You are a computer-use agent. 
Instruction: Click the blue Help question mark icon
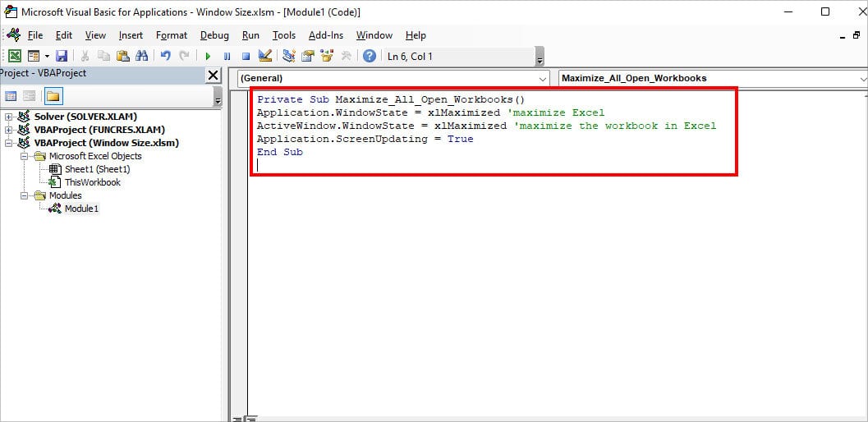click(370, 56)
